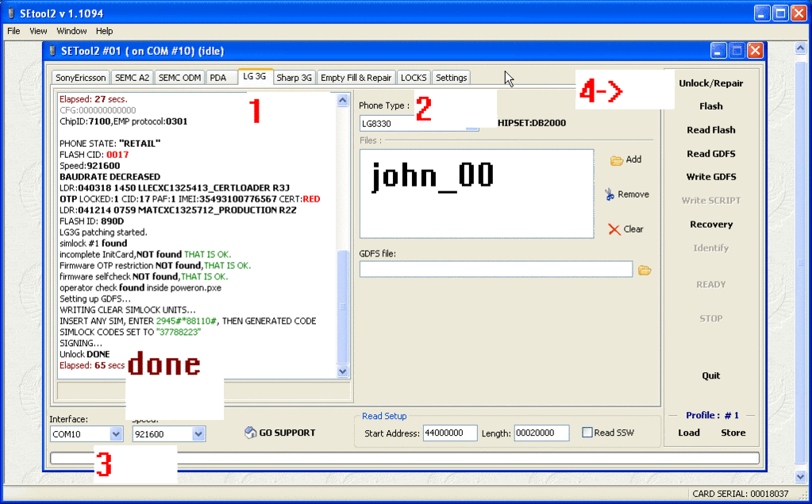Image resolution: width=812 pixels, height=504 pixels.
Task: Click the red X Clear icon
Action: [614, 229]
